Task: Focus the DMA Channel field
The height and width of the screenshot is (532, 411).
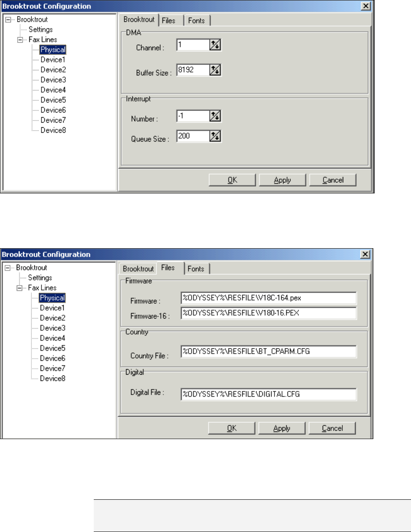Action: pos(193,45)
